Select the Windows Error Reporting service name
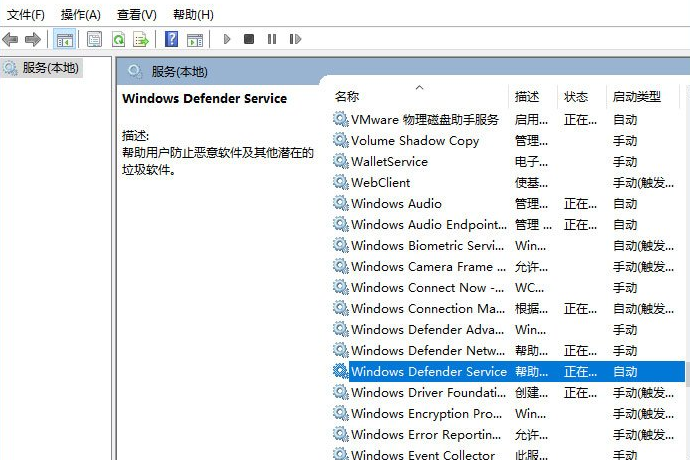690x460 pixels. (426, 434)
